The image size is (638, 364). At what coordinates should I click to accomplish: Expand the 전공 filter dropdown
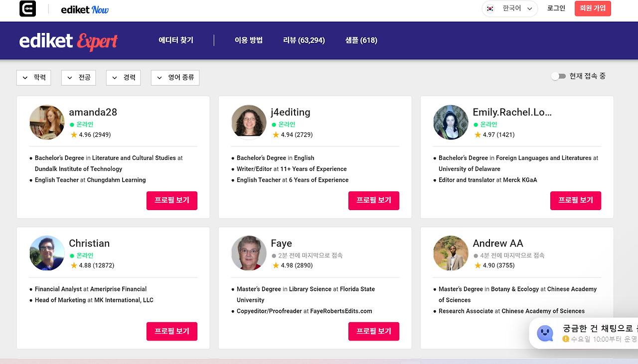[x=78, y=77]
